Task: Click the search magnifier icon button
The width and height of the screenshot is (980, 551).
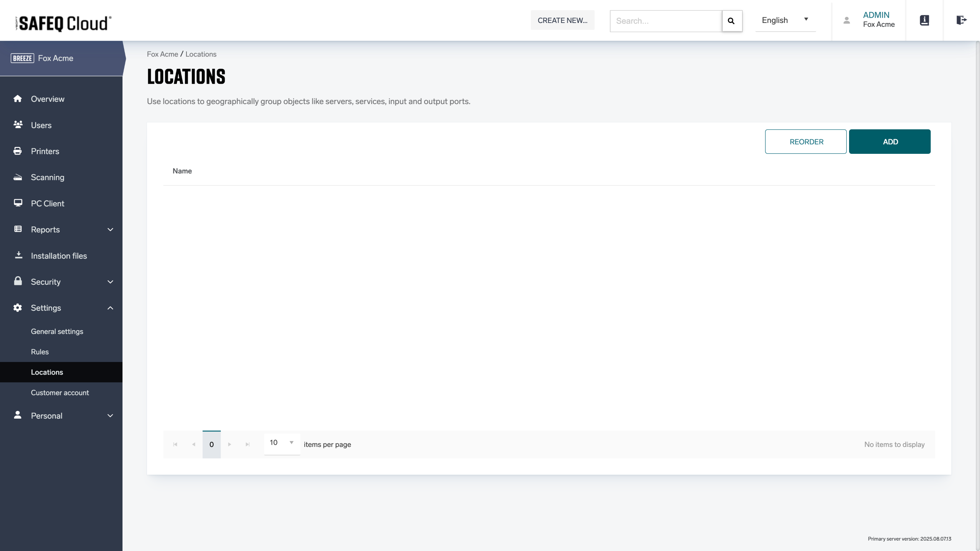Action: (x=732, y=21)
